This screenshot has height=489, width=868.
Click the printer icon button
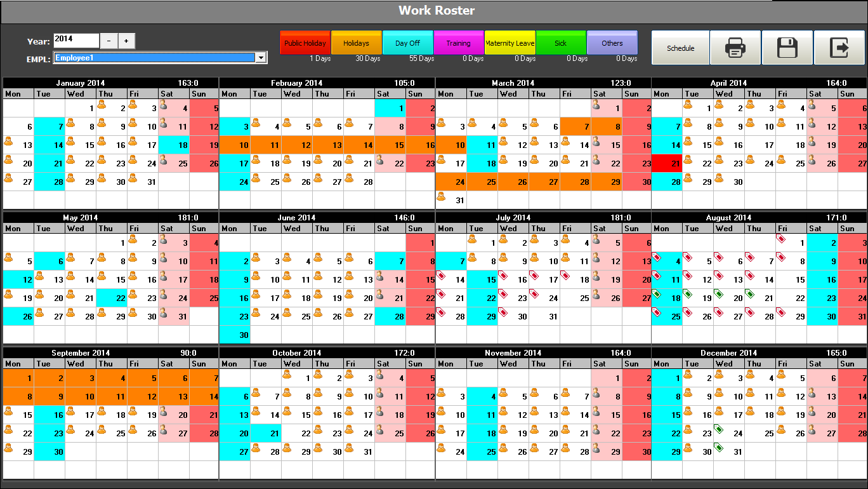[735, 48]
